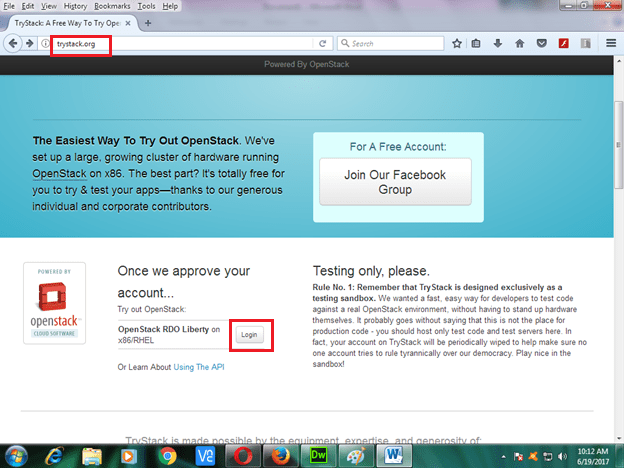Open the Using The API link
The width and height of the screenshot is (624, 468).
point(199,367)
